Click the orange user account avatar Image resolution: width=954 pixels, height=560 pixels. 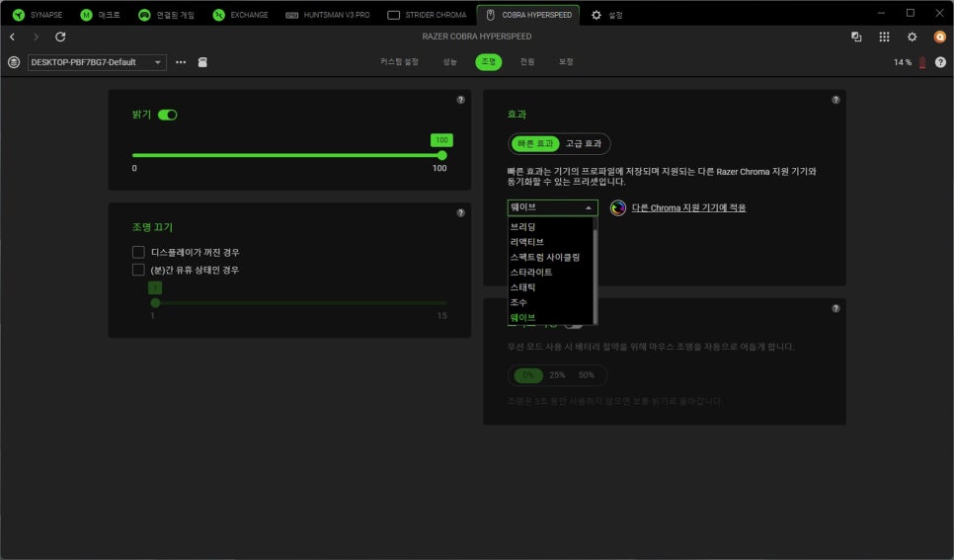(940, 38)
